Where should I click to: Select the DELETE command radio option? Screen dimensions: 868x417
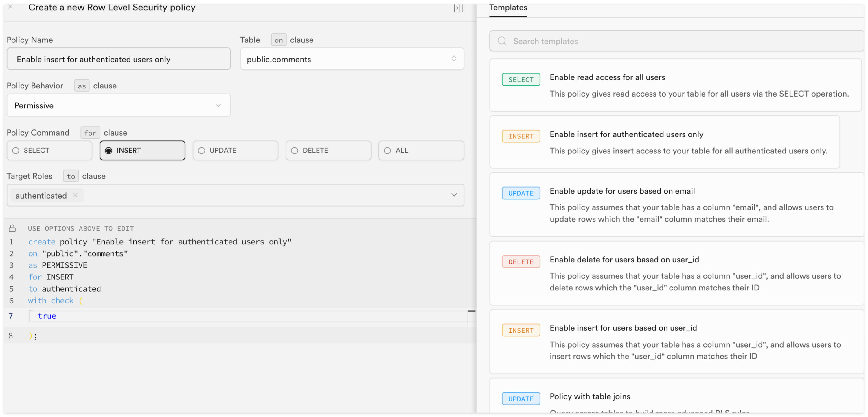coord(328,151)
